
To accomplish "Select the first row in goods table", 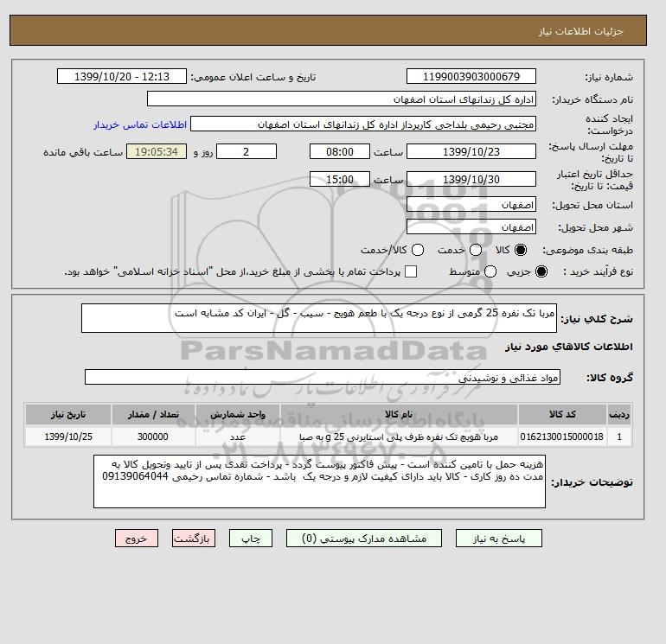I will (328, 437).
